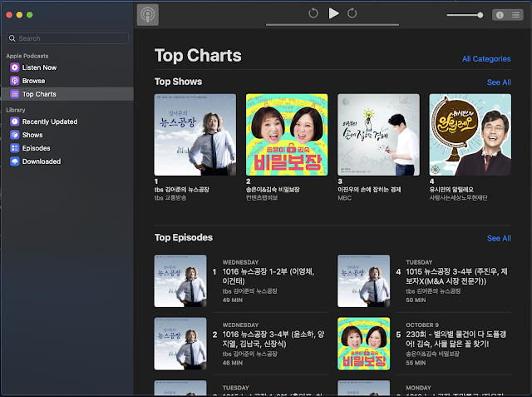Open the 이진우의 손에 잡히는 경제 show artwork
Screen dimensions: 532x397
tap(378, 135)
